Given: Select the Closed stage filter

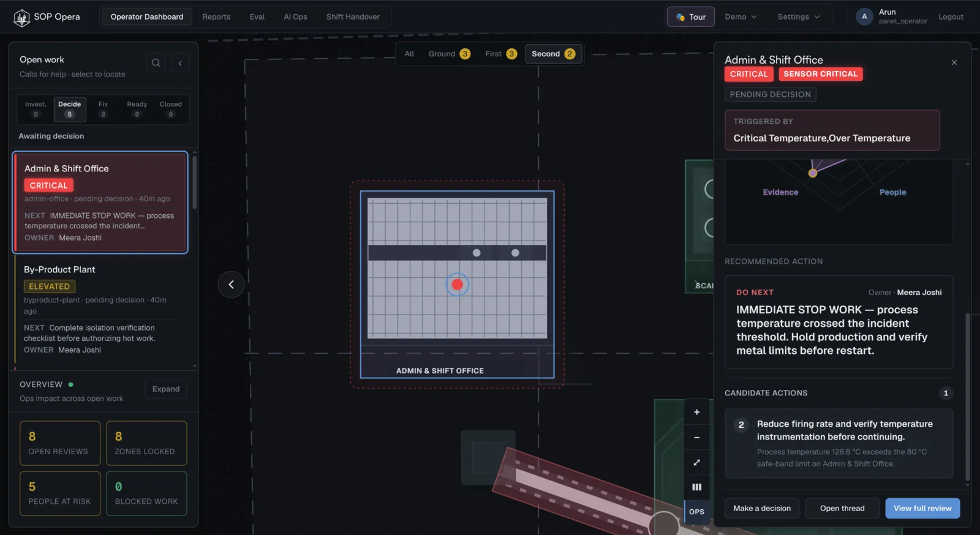Looking at the screenshot, I should pos(171,109).
